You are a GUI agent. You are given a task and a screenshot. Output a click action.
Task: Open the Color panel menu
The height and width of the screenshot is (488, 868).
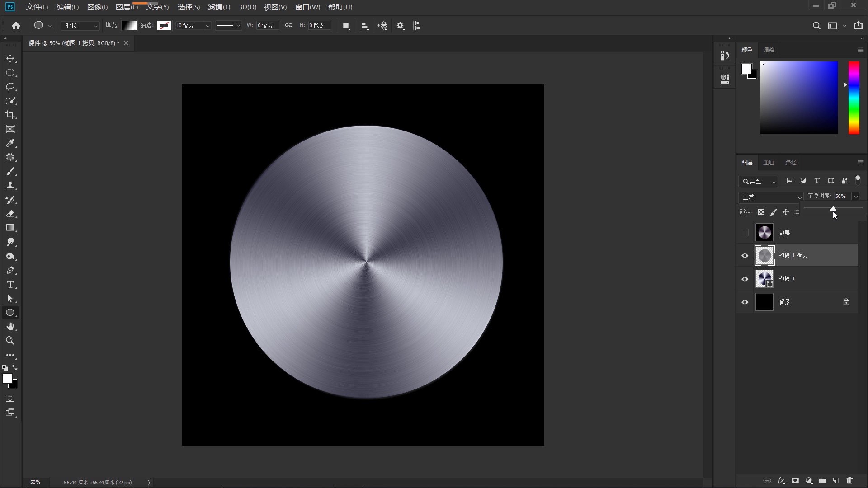[860, 50]
